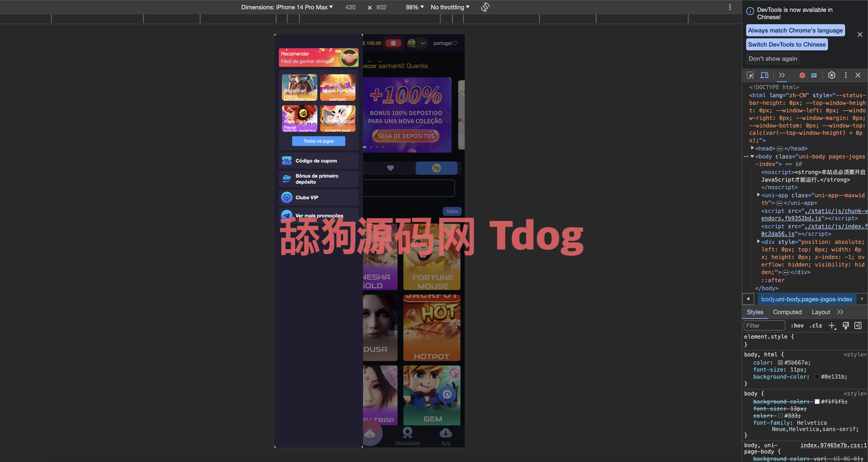Click Switch DevTools to Chinese button

point(786,44)
